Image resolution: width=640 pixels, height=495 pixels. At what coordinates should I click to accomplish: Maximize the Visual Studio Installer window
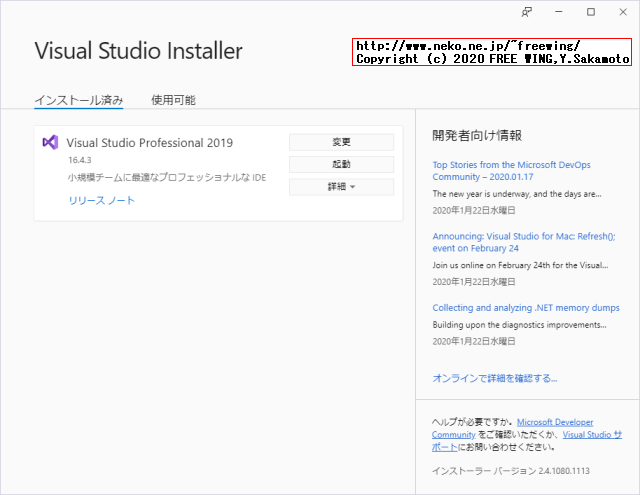click(591, 12)
